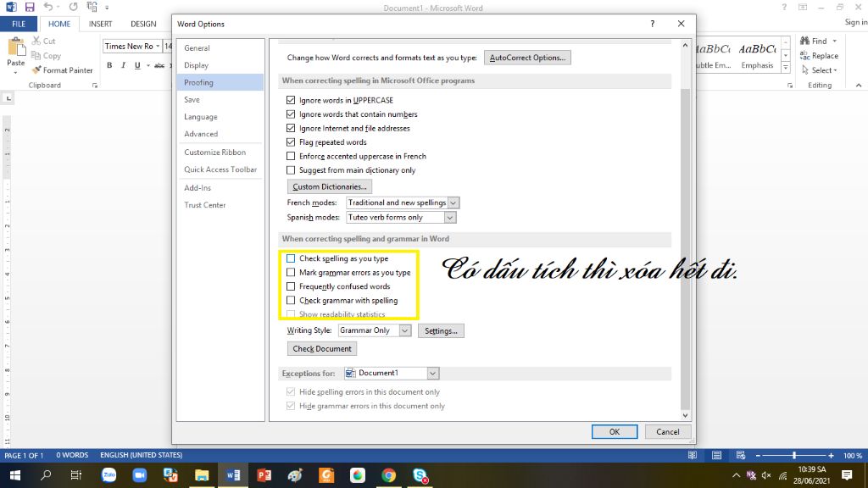Open Google Chrome from taskbar
Viewport: 868px width, 488px height.
pos(388,475)
